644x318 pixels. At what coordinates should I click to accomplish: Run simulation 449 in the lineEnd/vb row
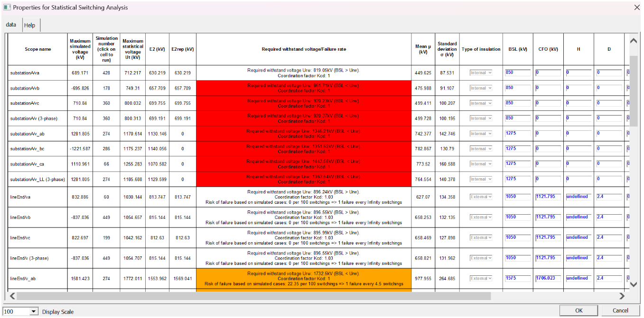(x=106, y=218)
